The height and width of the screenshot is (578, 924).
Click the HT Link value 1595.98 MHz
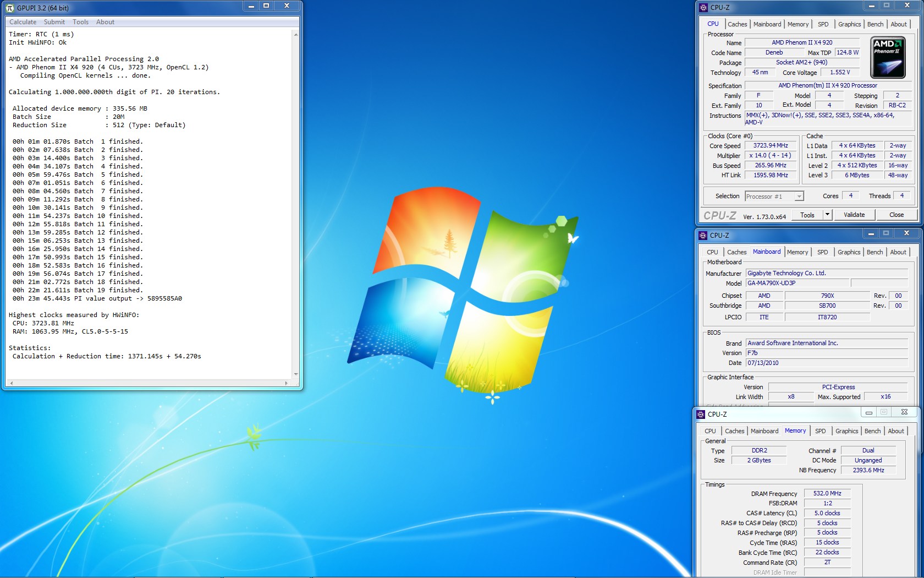pos(771,176)
